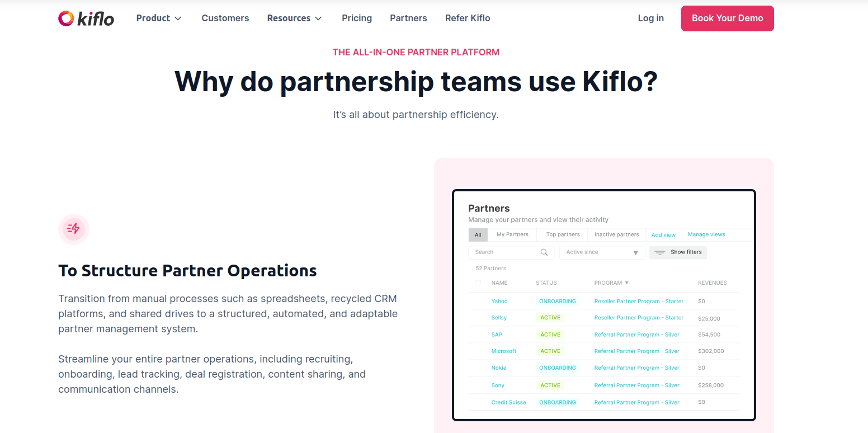Expand the Product menu

pos(159,18)
